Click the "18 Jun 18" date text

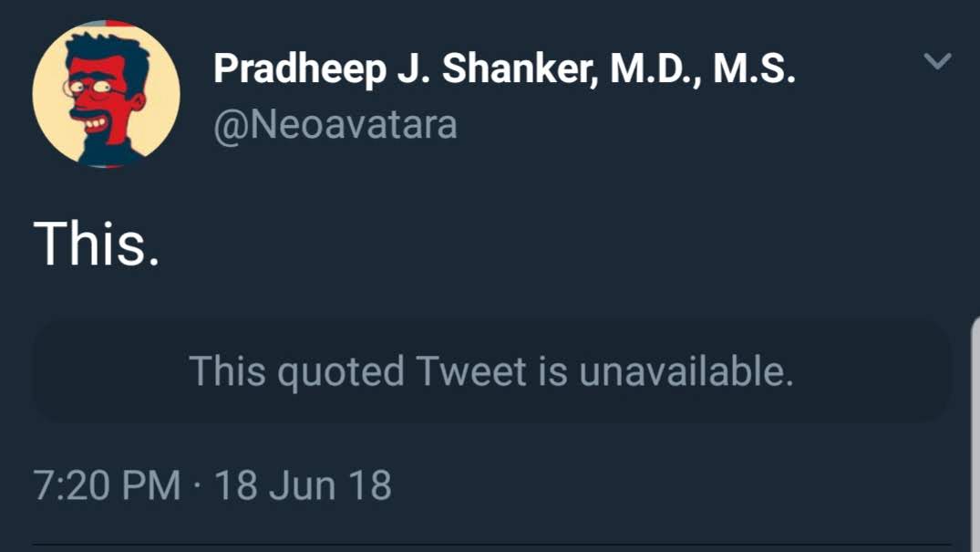302,484
